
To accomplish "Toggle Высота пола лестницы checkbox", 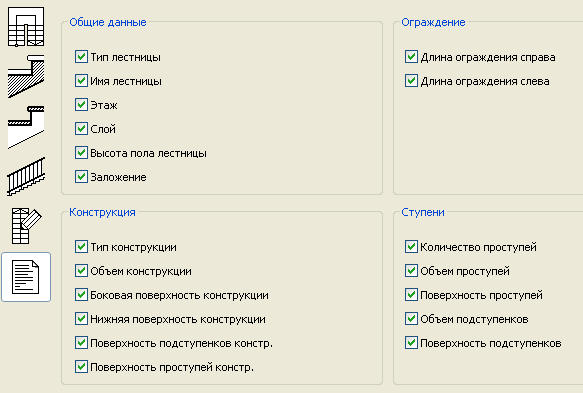I will (x=81, y=153).
